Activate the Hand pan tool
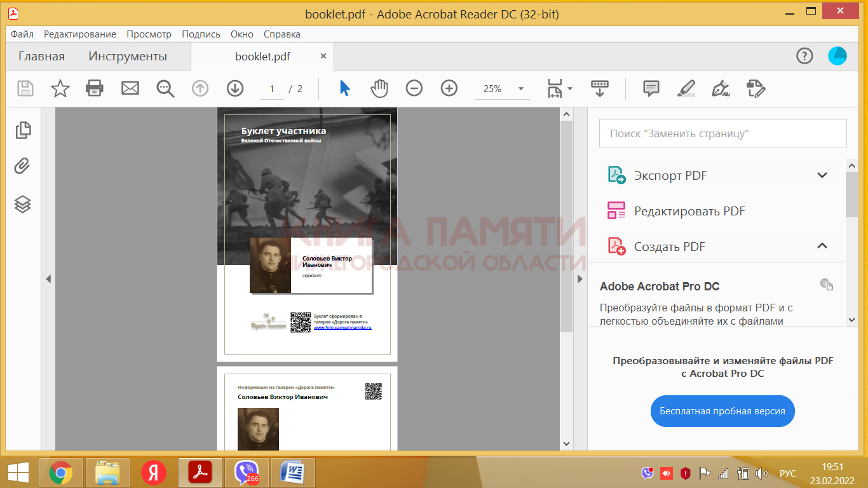This screenshot has width=868, height=488. point(379,88)
